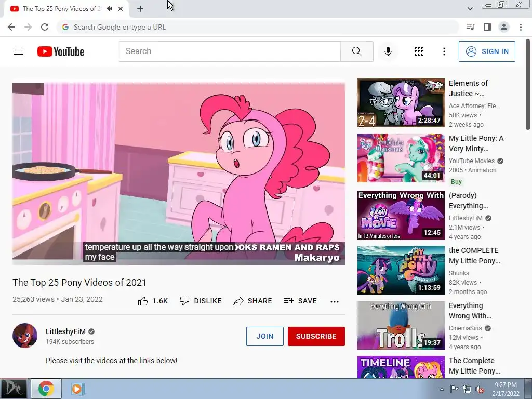532x399 pixels.
Task: Click the network tray icon
Action: point(467,389)
